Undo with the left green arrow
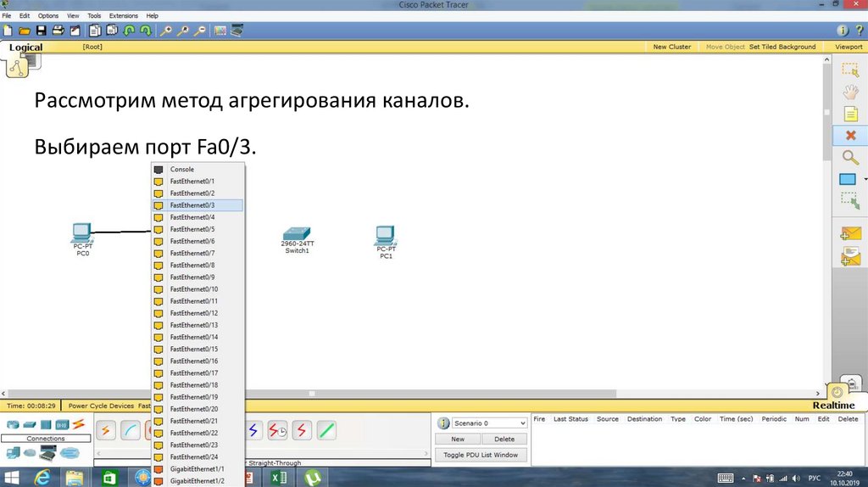This screenshot has height=487, width=868. [x=129, y=31]
